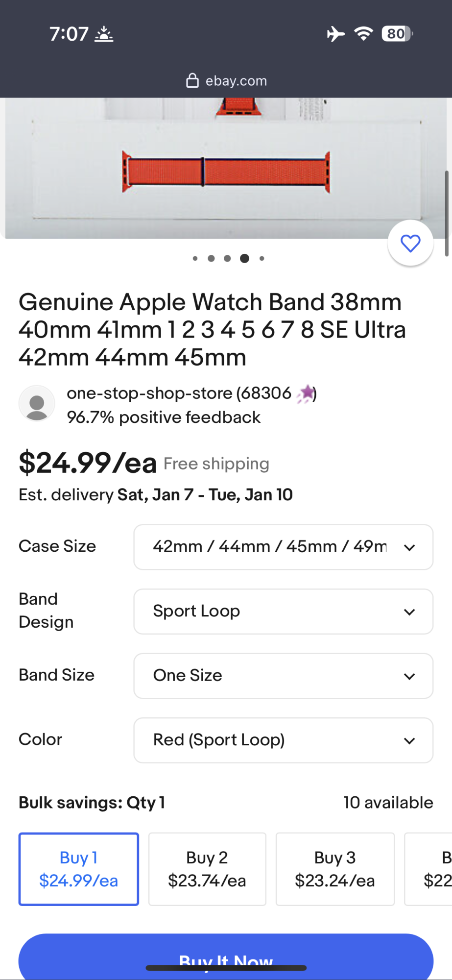The width and height of the screenshot is (452, 980).
Task: Select the Buy 1 $24.99/ea option
Action: click(x=79, y=869)
